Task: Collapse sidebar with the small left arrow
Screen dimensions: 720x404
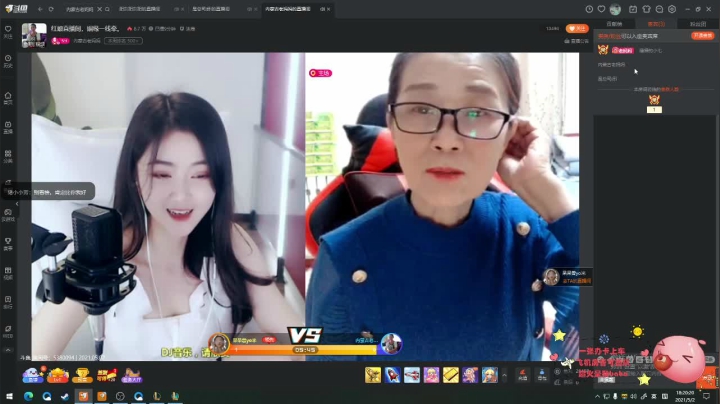Action: (17, 204)
